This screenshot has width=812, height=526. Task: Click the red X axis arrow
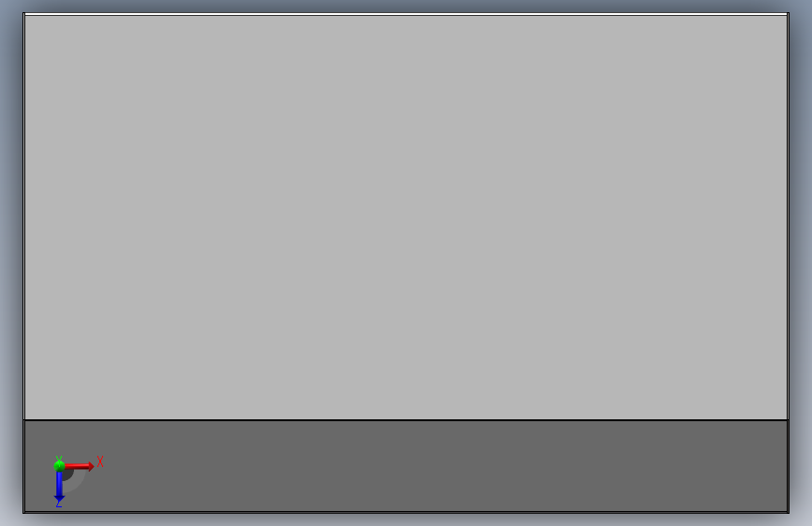tap(80, 466)
